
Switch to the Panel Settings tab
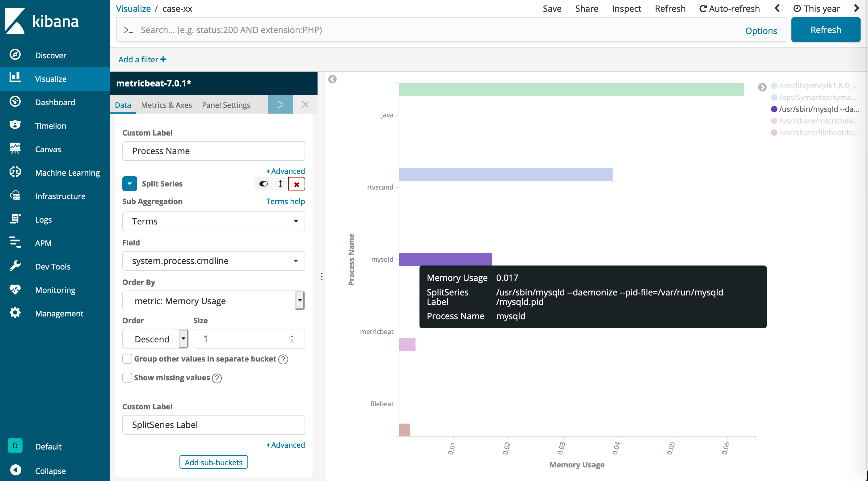tap(226, 105)
